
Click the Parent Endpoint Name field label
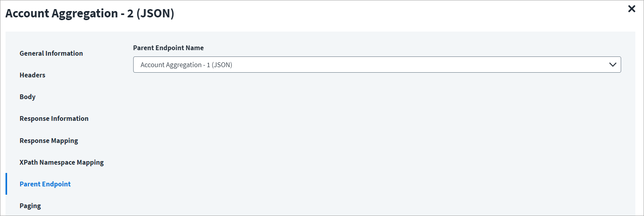[x=168, y=48]
